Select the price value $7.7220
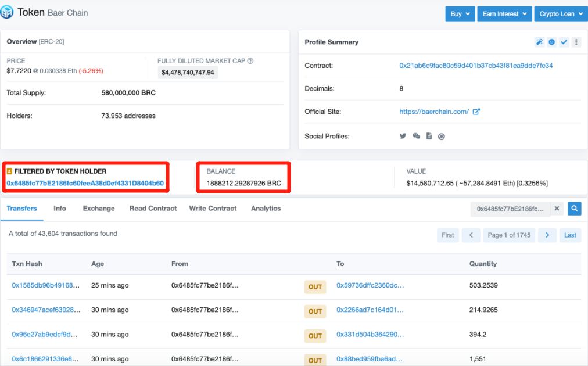This screenshot has width=588, height=366. [x=19, y=70]
